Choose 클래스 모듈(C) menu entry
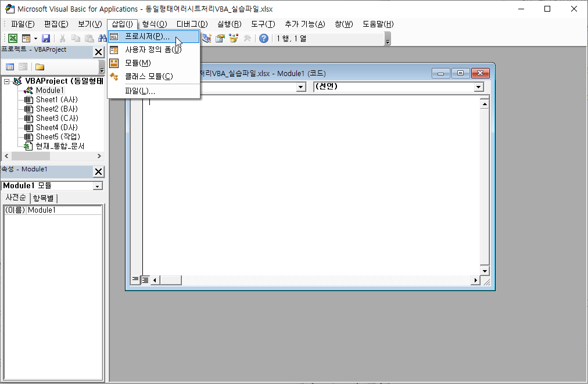The height and width of the screenshot is (384, 588). pos(154,77)
